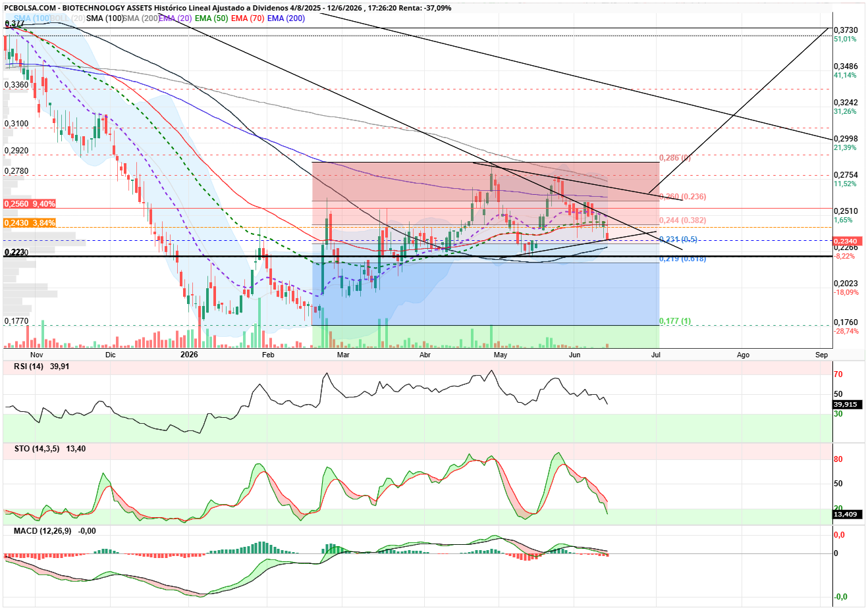Viewport: 868px width, 610px height.
Task: Click the 70 level on RSI axis
Action: 838,374
